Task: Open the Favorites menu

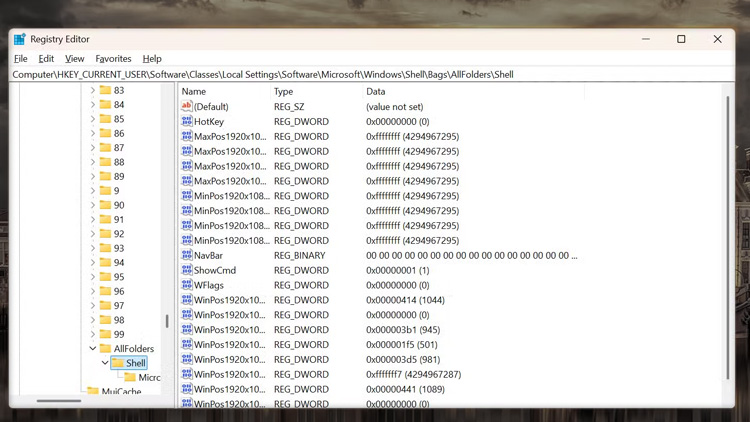Action: 113,58
